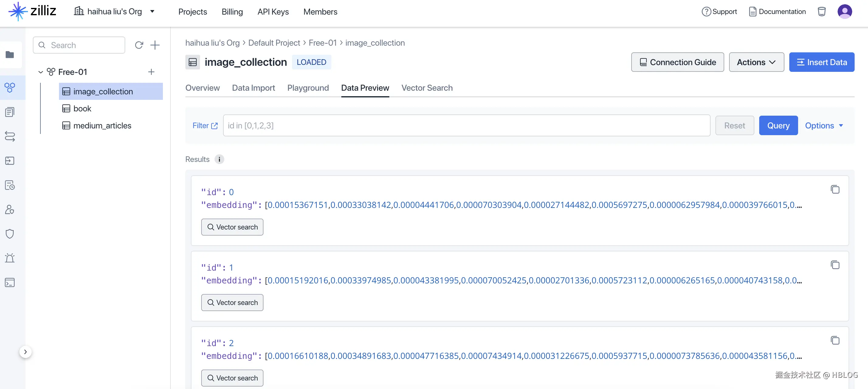Copy the id 1 result using copy icon
Screen dimensions: 868x389
(834, 265)
